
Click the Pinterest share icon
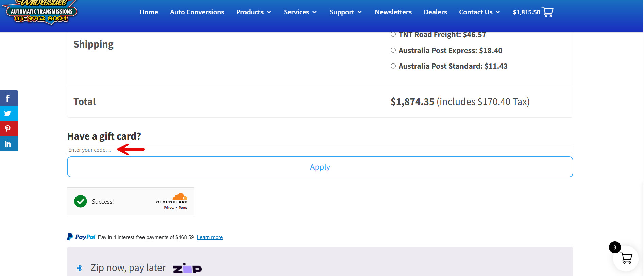point(8,129)
